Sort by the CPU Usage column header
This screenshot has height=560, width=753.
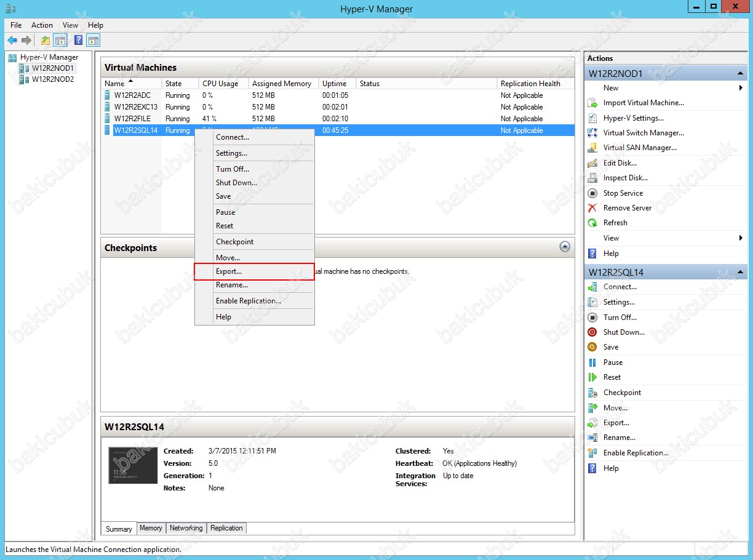224,84
